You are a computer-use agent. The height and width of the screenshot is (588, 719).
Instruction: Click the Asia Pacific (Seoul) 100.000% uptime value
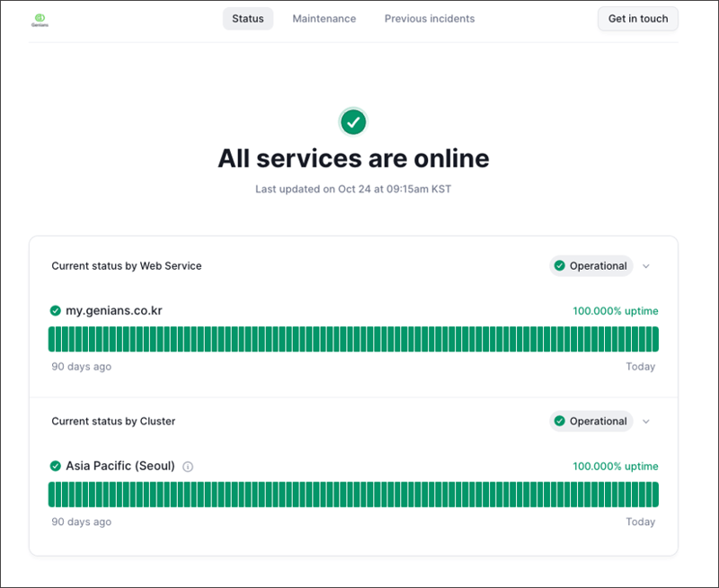616,466
